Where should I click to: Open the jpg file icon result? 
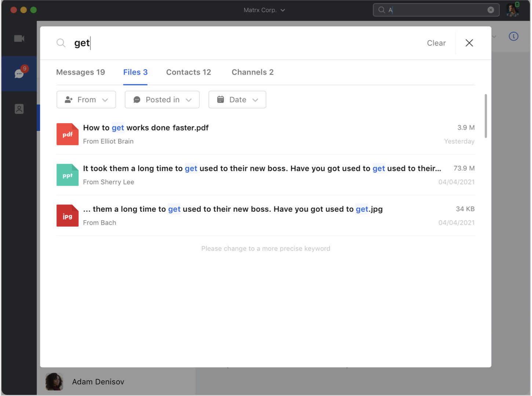68,216
